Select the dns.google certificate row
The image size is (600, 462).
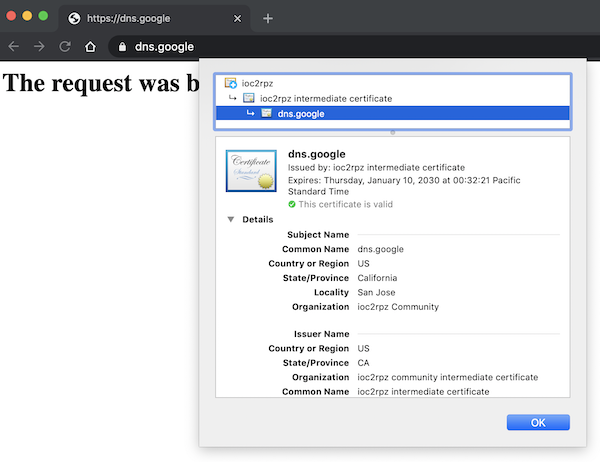pyautogui.click(x=393, y=114)
